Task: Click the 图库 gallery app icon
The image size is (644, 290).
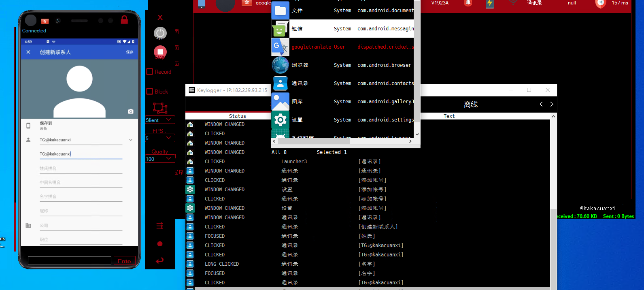Action: click(281, 101)
